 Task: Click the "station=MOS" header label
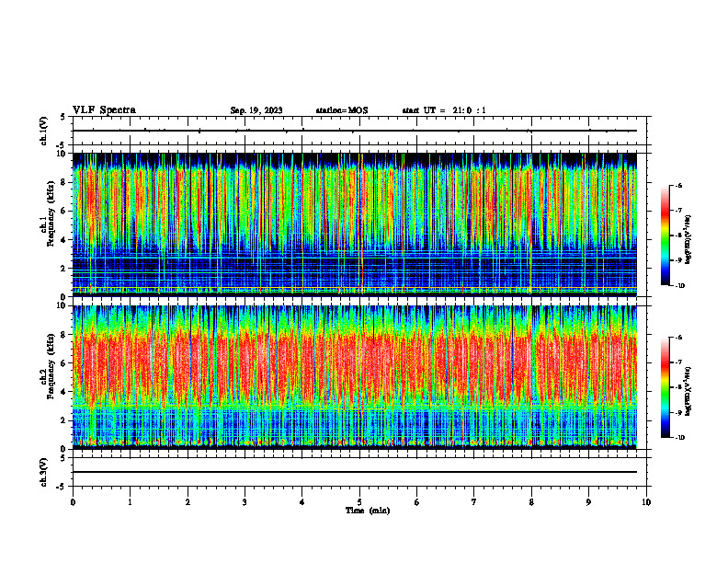(x=342, y=110)
